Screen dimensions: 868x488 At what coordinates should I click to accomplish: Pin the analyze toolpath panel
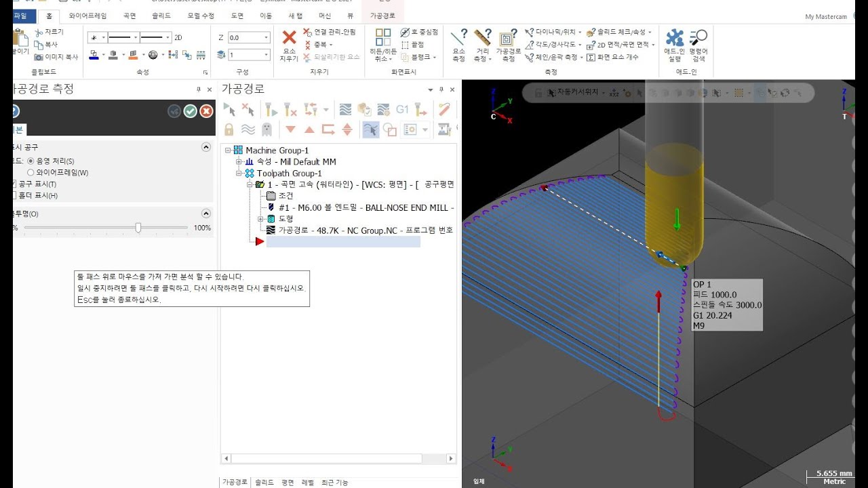click(199, 89)
